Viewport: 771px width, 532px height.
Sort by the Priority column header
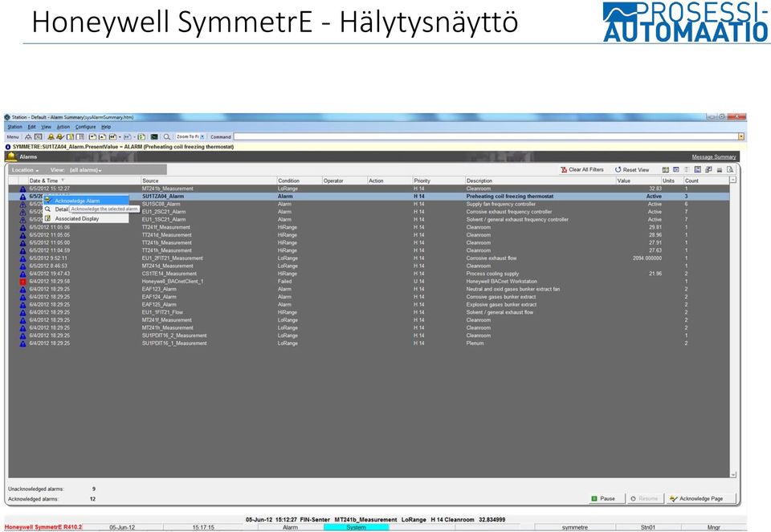pos(439,181)
